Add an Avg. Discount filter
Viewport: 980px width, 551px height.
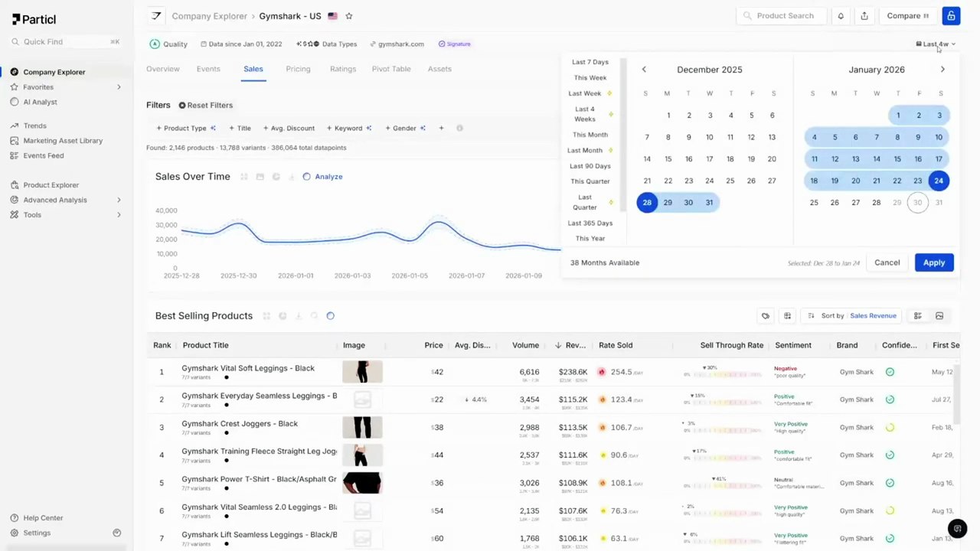click(x=289, y=129)
